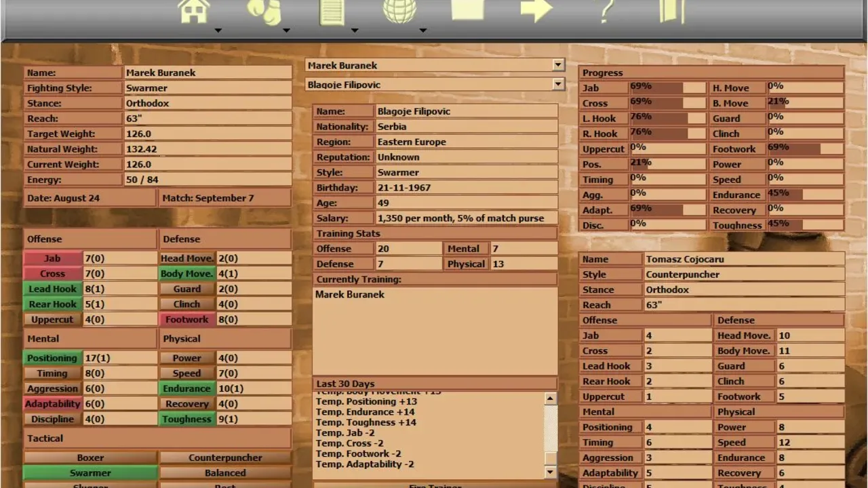The image size is (868, 488).
Task: Click the exit door icon
Action: click(671, 10)
